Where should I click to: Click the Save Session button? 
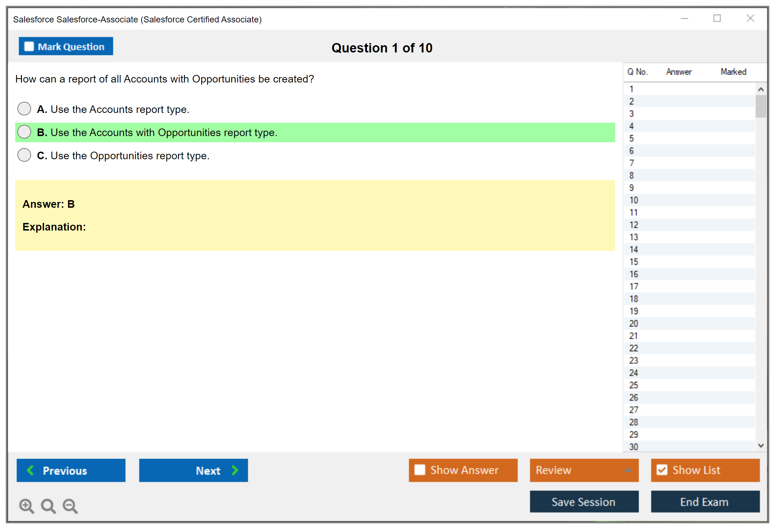(584, 502)
